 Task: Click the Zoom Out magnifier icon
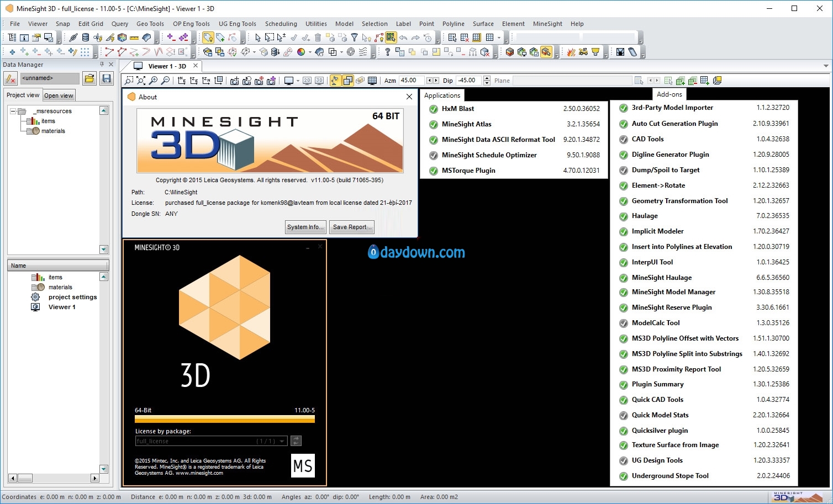pos(165,81)
